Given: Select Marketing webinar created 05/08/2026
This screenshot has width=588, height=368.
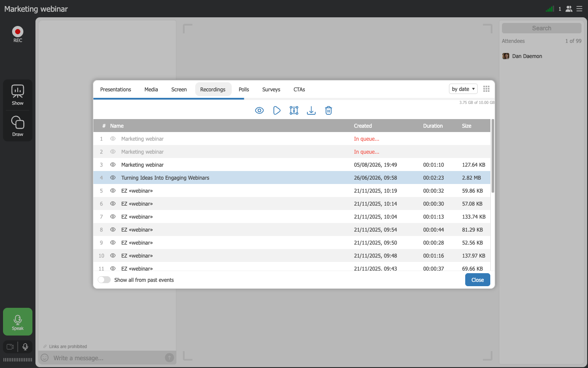Looking at the screenshot, I should click(292, 165).
